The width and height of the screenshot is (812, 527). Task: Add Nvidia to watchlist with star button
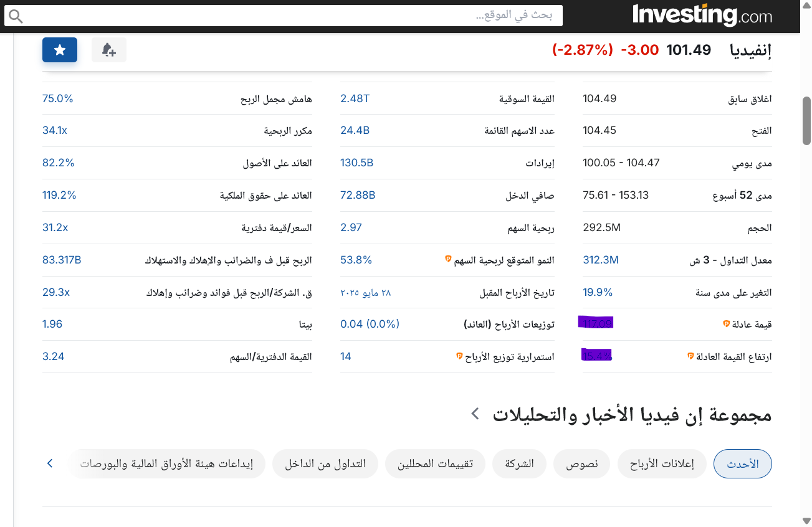click(x=60, y=50)
